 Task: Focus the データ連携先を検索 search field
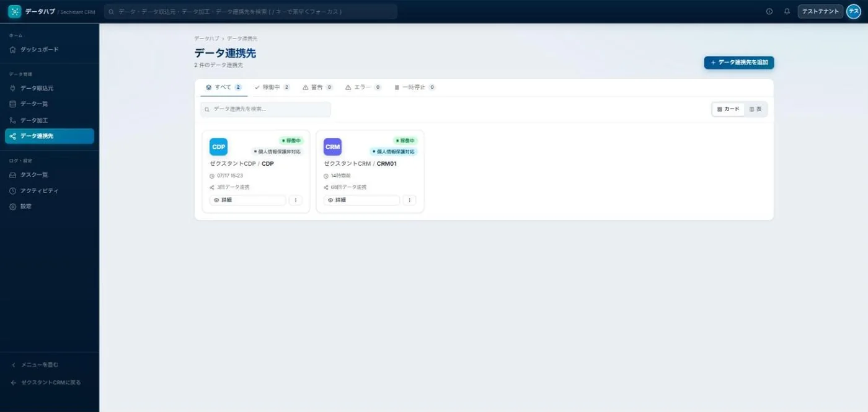(x=265, y=109)
